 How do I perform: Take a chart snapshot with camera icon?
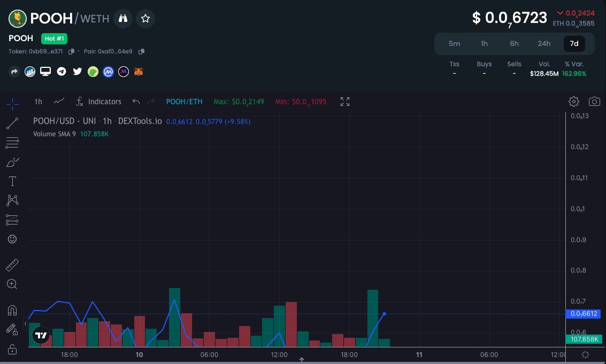[594, 102]
